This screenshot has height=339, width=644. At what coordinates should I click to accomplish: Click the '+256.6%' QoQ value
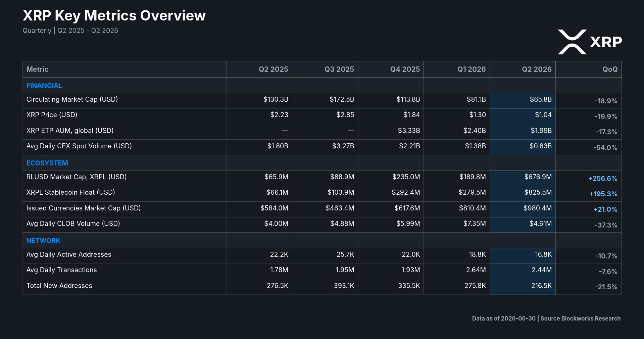(x=603, y=179)
